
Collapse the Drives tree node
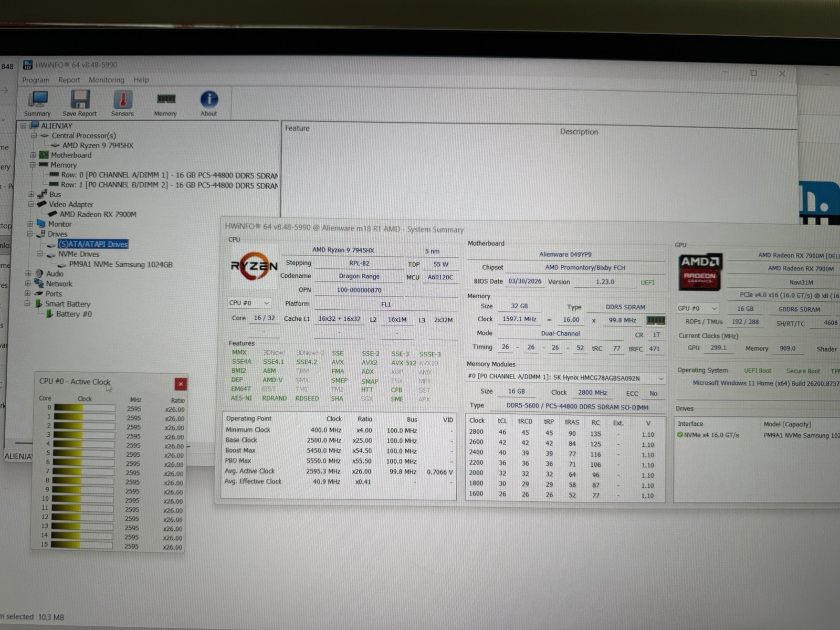(30, 234)
